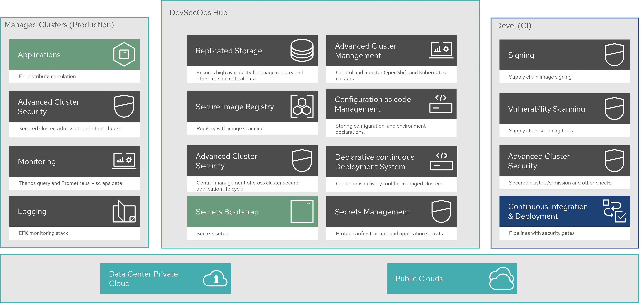Click the Configuration as code Management icon
This screenshot has height=303, width=644.
pyautogui.click(x=441, y=104)
